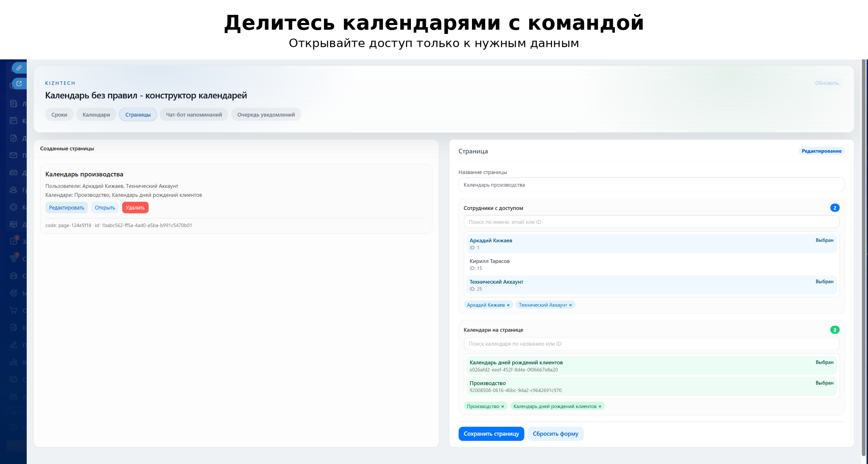Open the calendar icon in left sidebar
868x464 pixels.
[14, 121]
